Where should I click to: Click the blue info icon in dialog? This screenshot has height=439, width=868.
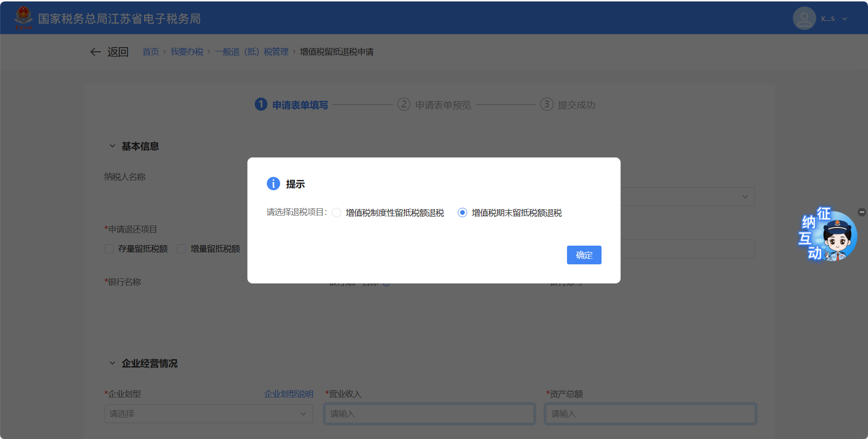click(x=273, y=184)
